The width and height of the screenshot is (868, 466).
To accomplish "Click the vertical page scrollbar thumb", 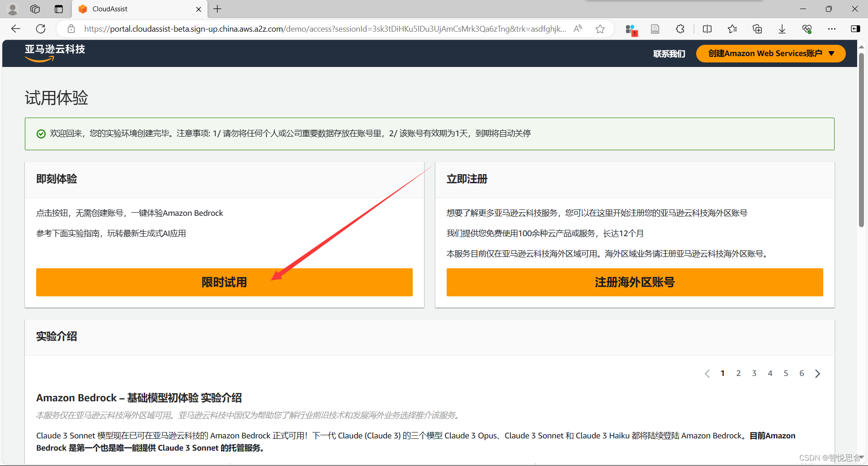I will (x=861, y=140).
